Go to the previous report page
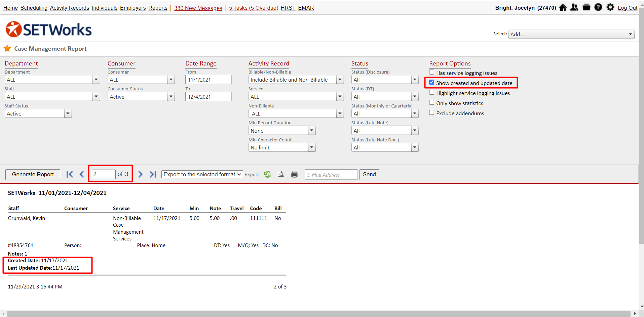The height and width of the screenshot is (317, 644). coord(81,174)
